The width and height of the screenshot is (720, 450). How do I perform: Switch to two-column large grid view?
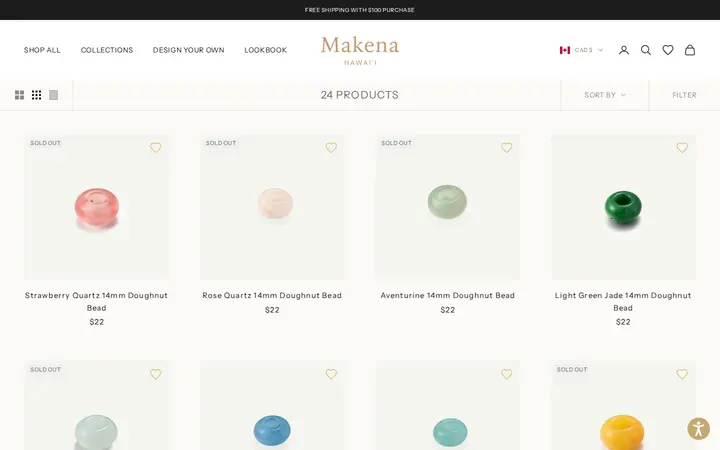[x=19, y=95]
